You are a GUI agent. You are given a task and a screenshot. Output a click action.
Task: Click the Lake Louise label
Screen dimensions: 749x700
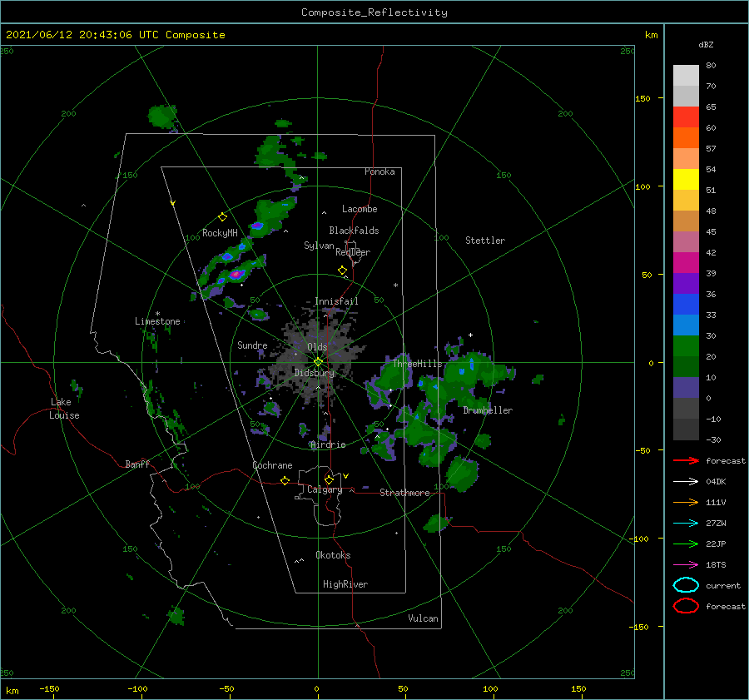[64, 409]
